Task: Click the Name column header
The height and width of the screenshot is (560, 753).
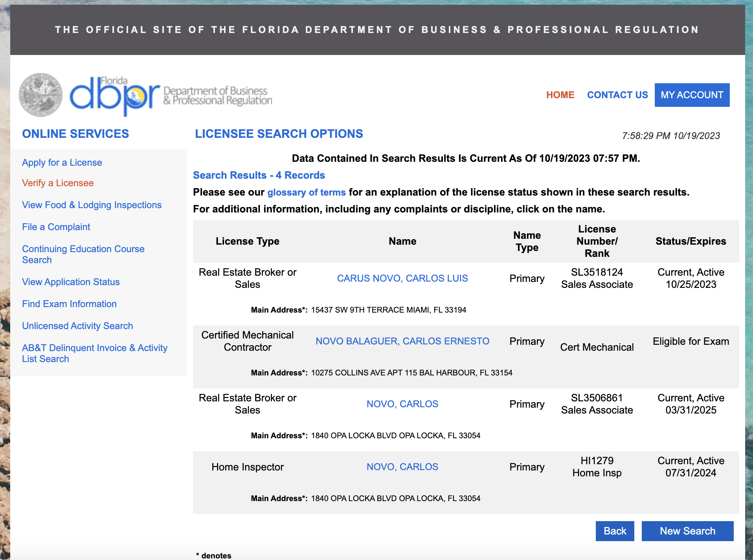Action: tap(402, 241)
